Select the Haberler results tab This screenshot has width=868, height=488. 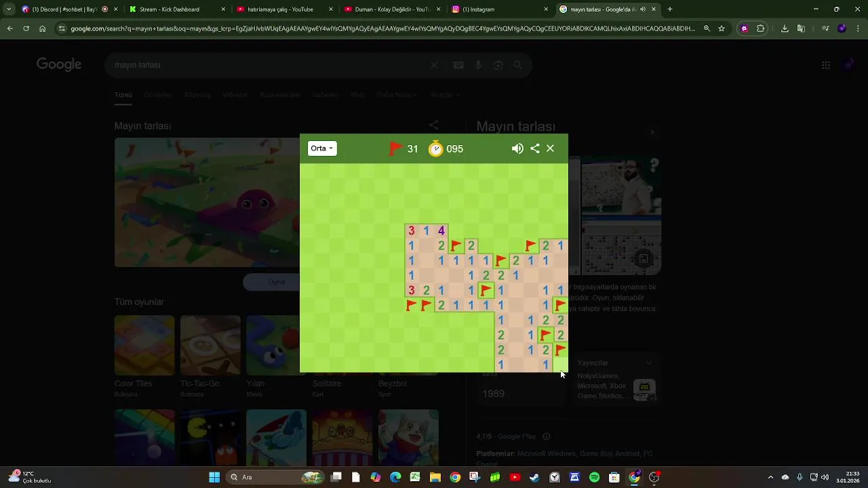325,95
